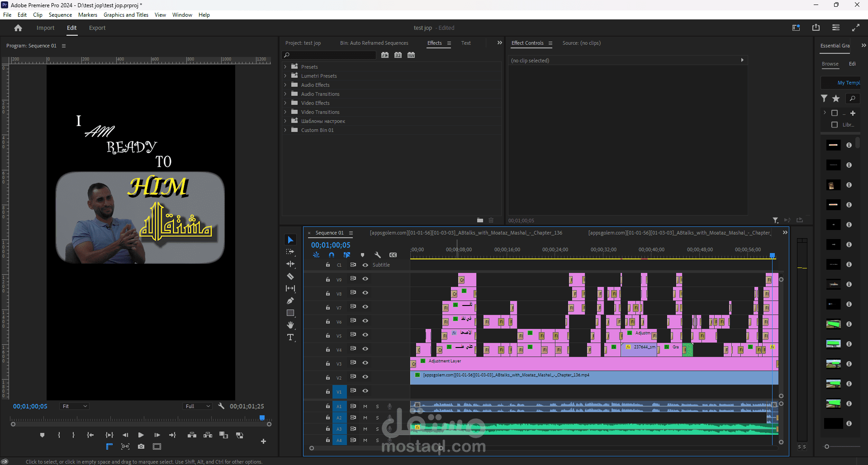This screenshot has width=868, height=465.
Task: Tick the Libr... checkbox in Essential Graphics
Action: pos(835,125)
